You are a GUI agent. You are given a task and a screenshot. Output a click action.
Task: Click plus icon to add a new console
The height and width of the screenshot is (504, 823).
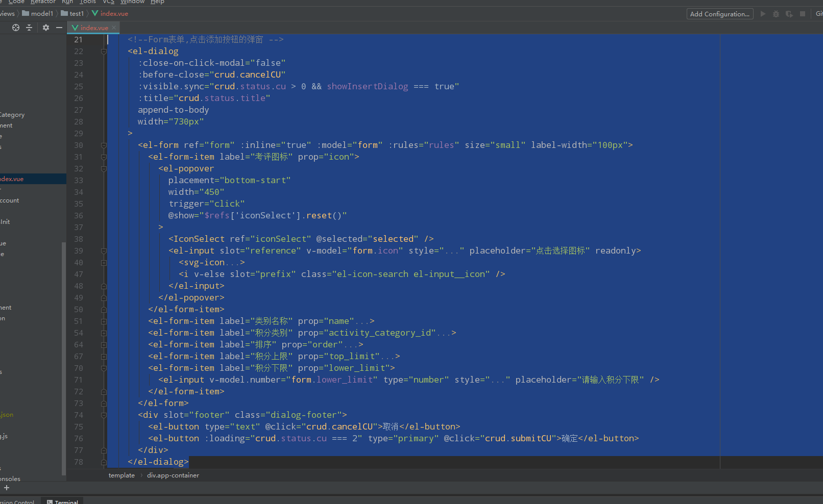tap(6, 488)
